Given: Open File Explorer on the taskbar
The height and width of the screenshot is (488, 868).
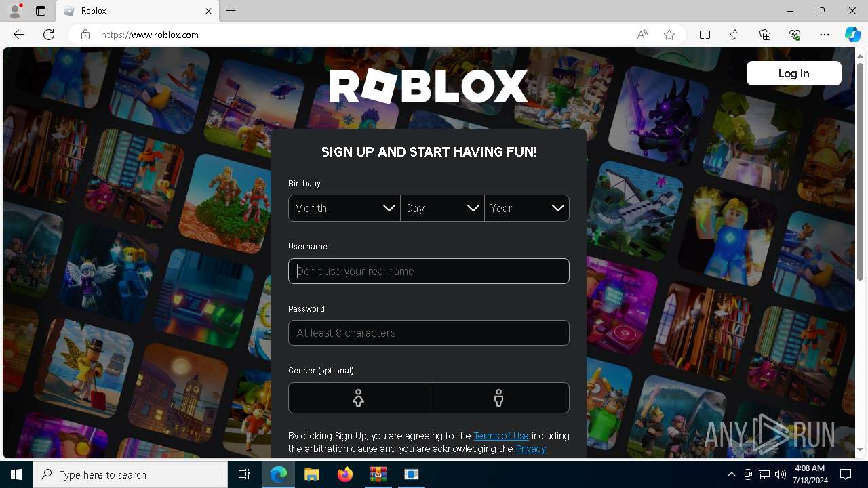Looking at the screenshot, I should pyautogui.click(x=312, y=474).
